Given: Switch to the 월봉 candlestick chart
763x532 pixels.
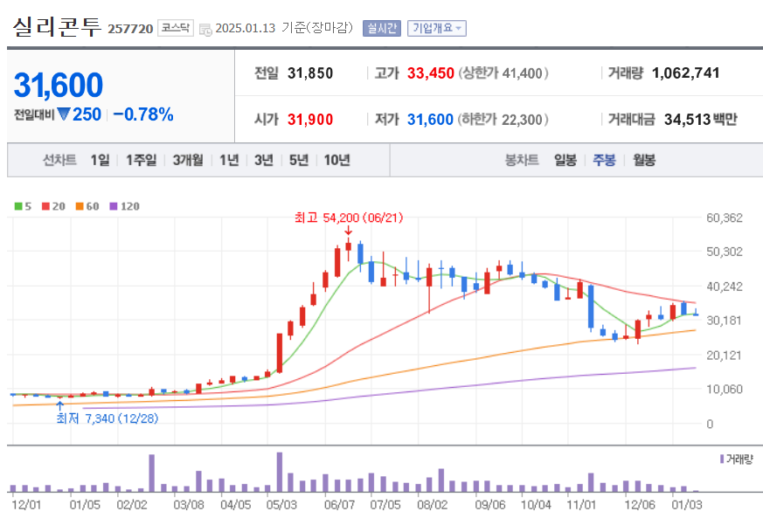Looking at the screenshot, I should [644, 160].
